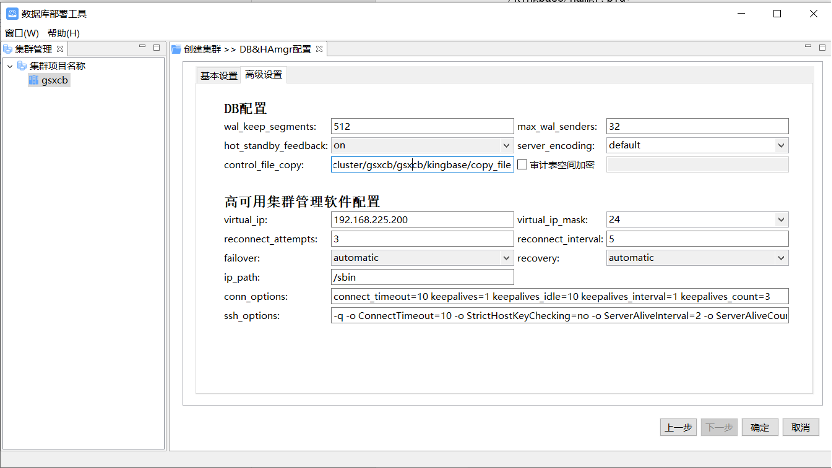Select the gsxcb cluster icon
Image resolution: width=832 pixels, height=468 pixels.
(33, 80)
